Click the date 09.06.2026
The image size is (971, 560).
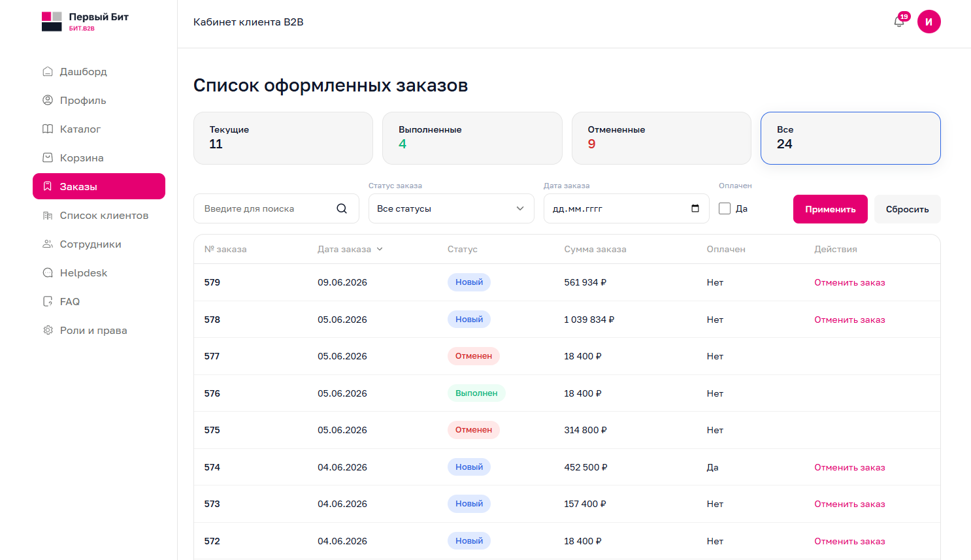click(x=342, y=282)
